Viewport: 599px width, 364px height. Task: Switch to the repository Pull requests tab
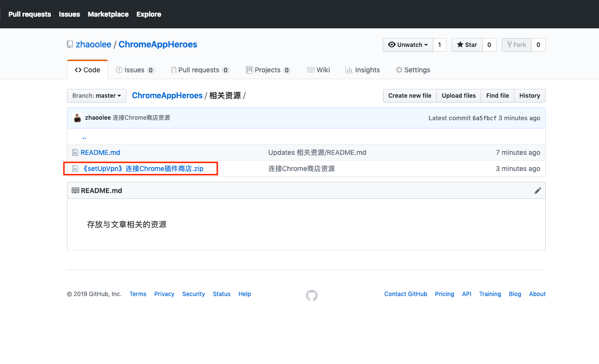pos(200,70)
